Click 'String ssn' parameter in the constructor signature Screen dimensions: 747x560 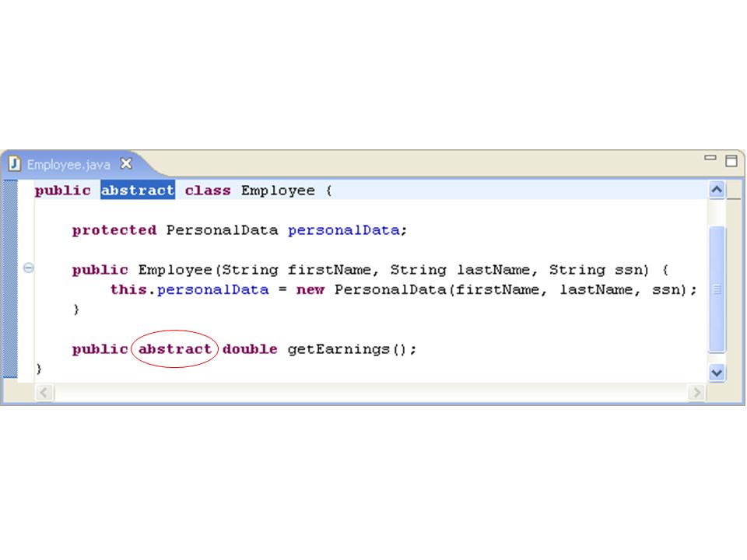(x=599, y=270)
